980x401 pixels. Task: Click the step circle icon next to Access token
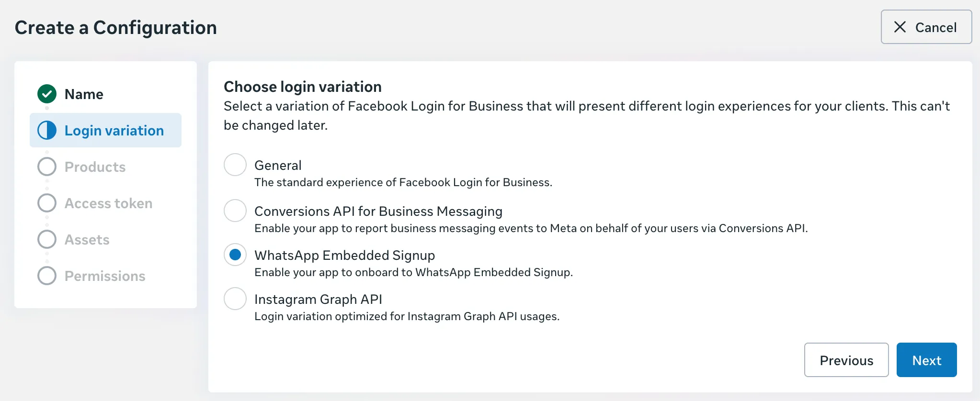tap(47, 203)
